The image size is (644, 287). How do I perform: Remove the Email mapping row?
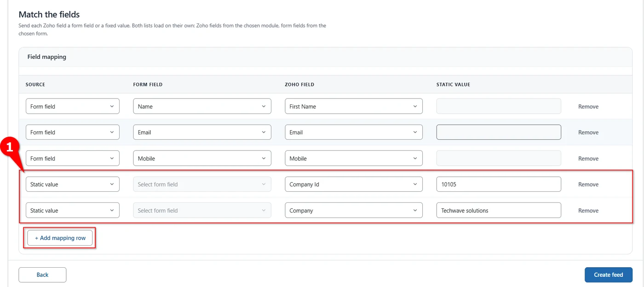[588, 132]
